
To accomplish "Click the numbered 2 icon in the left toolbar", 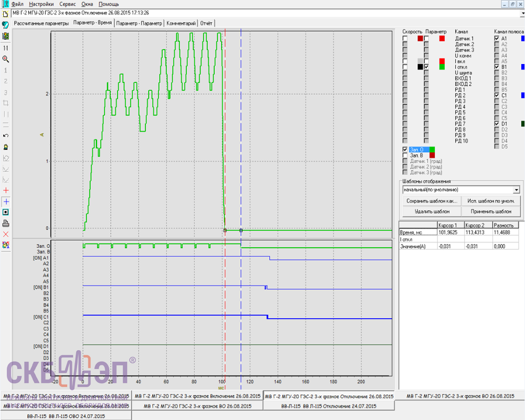I will click(x=5, y=81).
